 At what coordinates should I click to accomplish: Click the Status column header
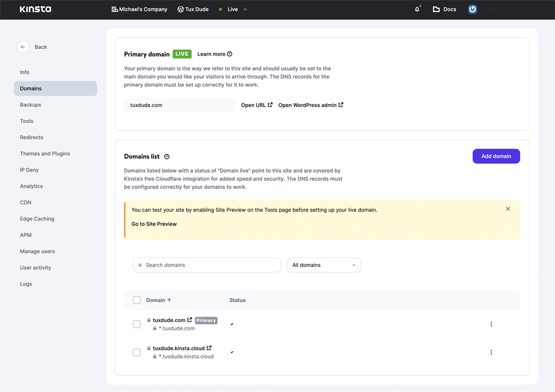tap(237, 300)
